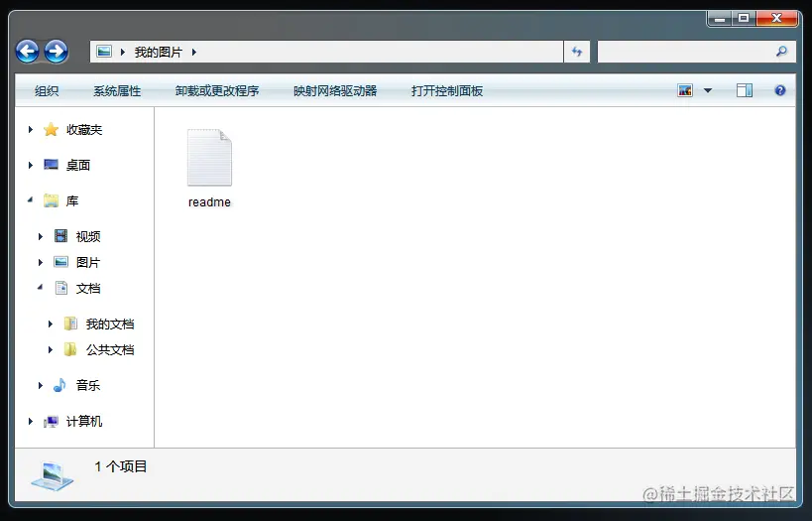The image size is (812, 521).
Task: Select the readme file icon
Action: pos(209,158)
